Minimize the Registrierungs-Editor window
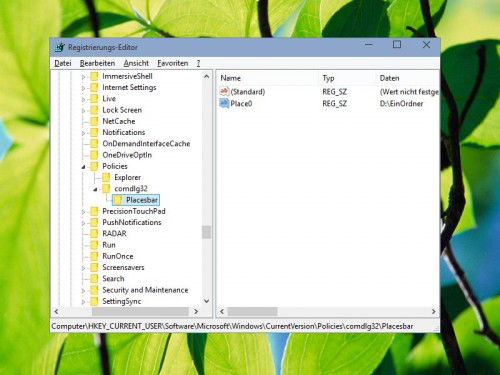The width and height of the screenshot is (500, 375). pyautogui.click(x=369, y=44)
